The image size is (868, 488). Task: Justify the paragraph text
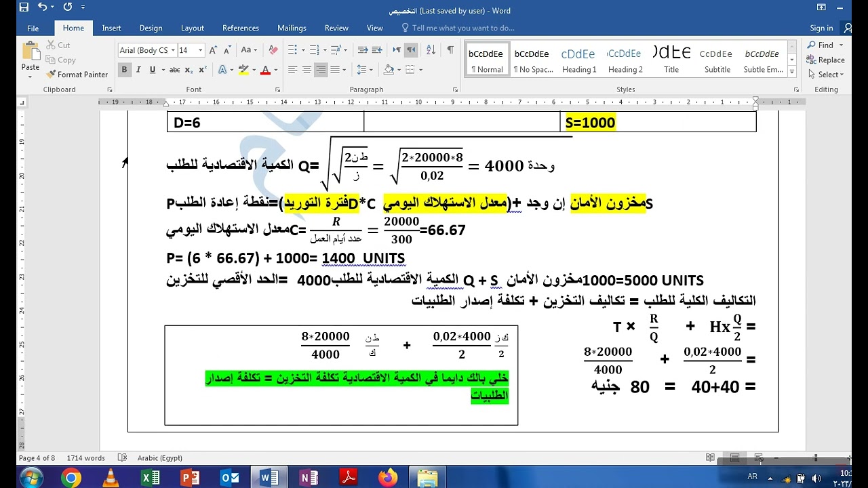[x=335, y=70]
